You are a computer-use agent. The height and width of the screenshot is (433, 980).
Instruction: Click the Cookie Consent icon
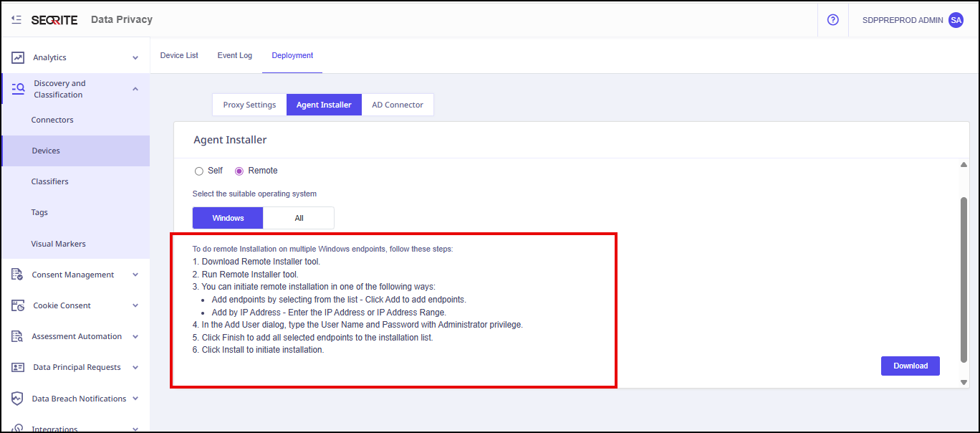pos(18,305)
